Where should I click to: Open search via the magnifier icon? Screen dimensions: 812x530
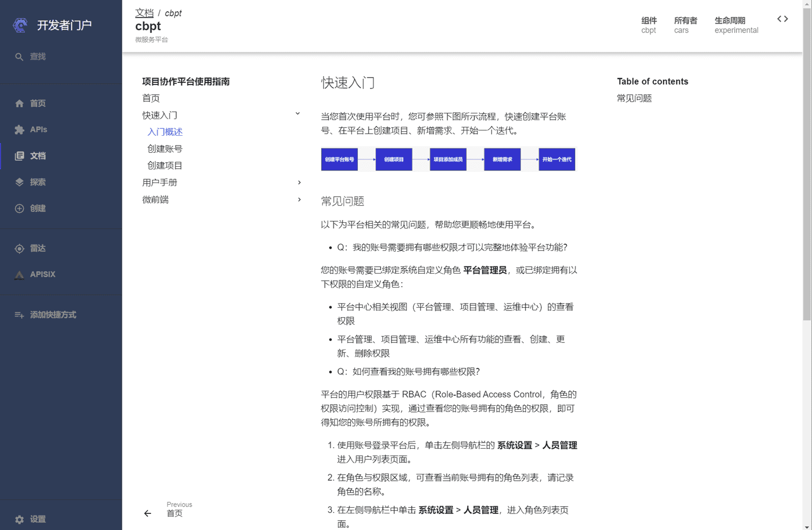coord(19,57)
